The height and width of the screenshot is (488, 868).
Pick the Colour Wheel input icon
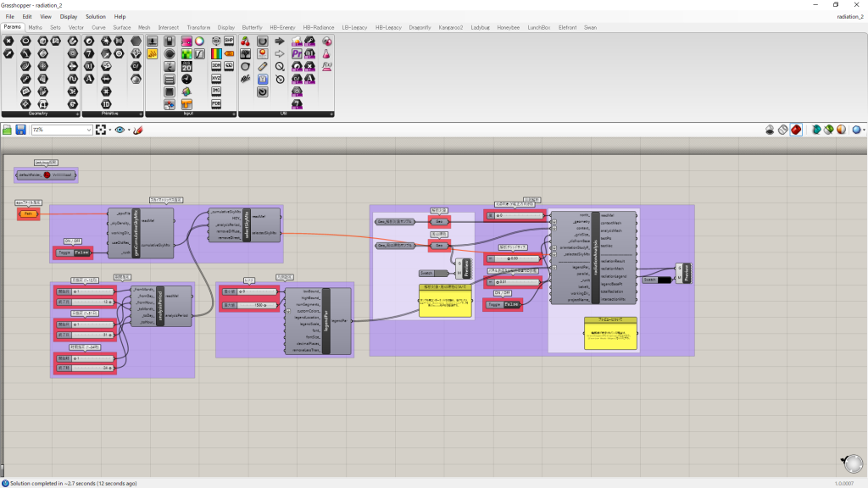pyautogui.click(x=199, y=41)
